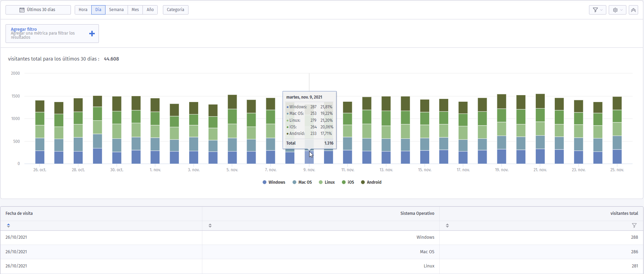Open the Últimos 30 días date picker
The width and height of the screenshot is (644, 274).
(38, 10)
